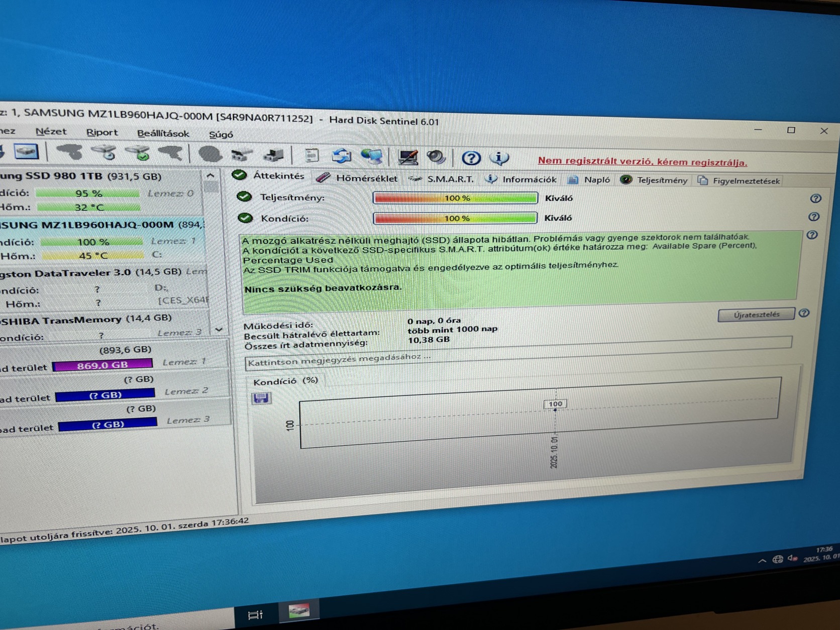The width and height of the screenshot is (840, 630).
Task: Click the 95 % condition bar in disk list
Action: 88,193
